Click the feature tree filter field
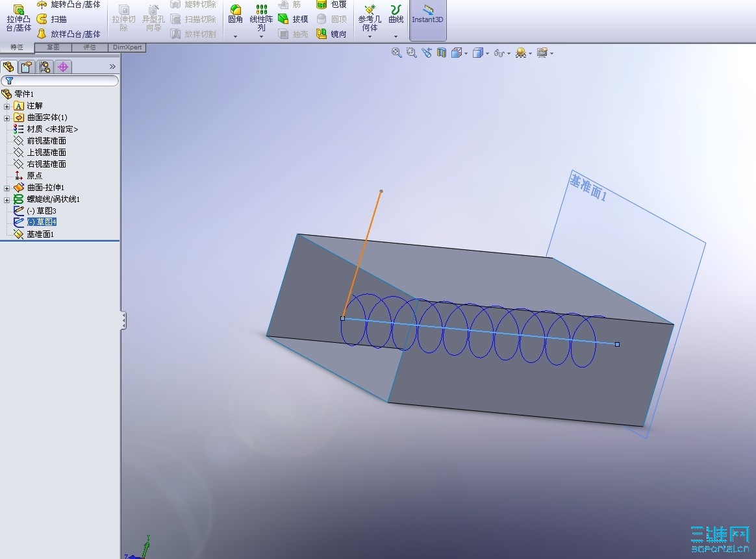756x559 pixels. pyautogui.click(x=60, y=81)
